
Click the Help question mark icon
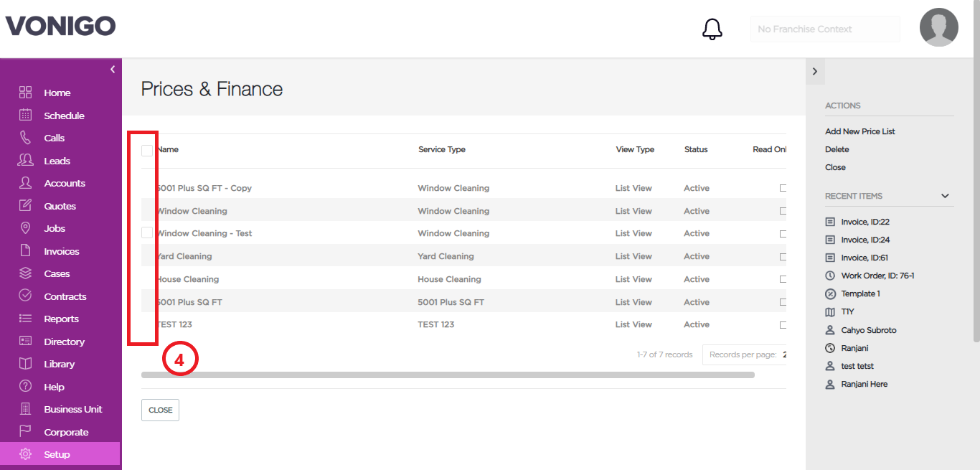click(25, 386)
